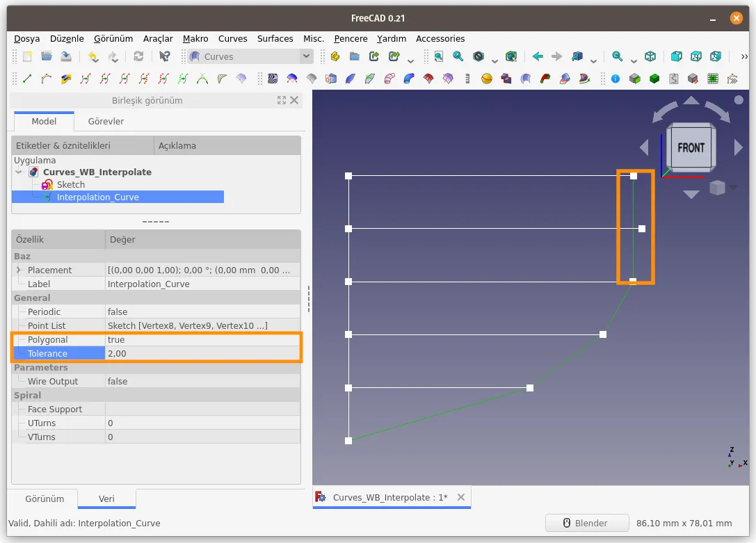Click the UTurns value field
This screenshot has height=543, width=756.
pos(203,423)
